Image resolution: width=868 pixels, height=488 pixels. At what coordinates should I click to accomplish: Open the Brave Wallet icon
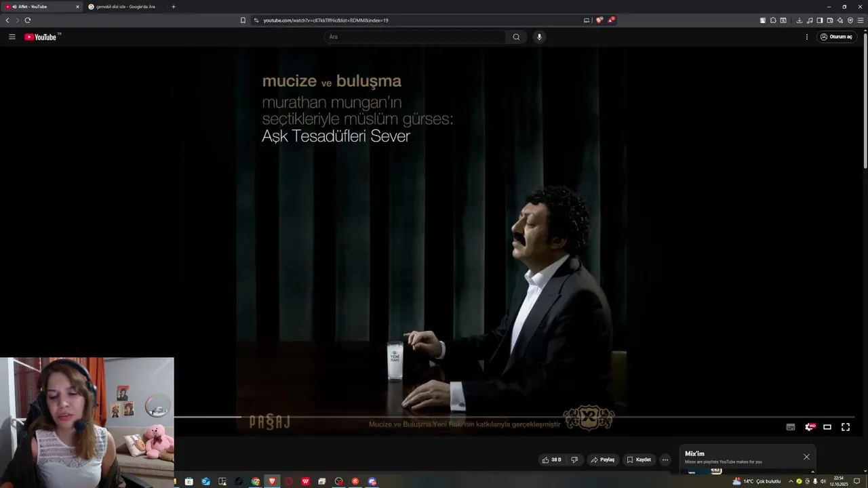pyautogui.click(x=830, y=20)
